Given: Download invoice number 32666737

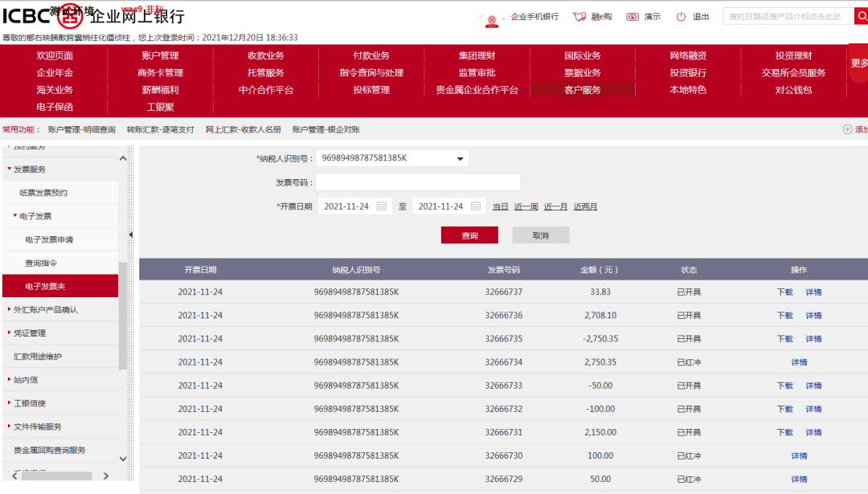Looking at the screenshot, I should coord(786,292).
